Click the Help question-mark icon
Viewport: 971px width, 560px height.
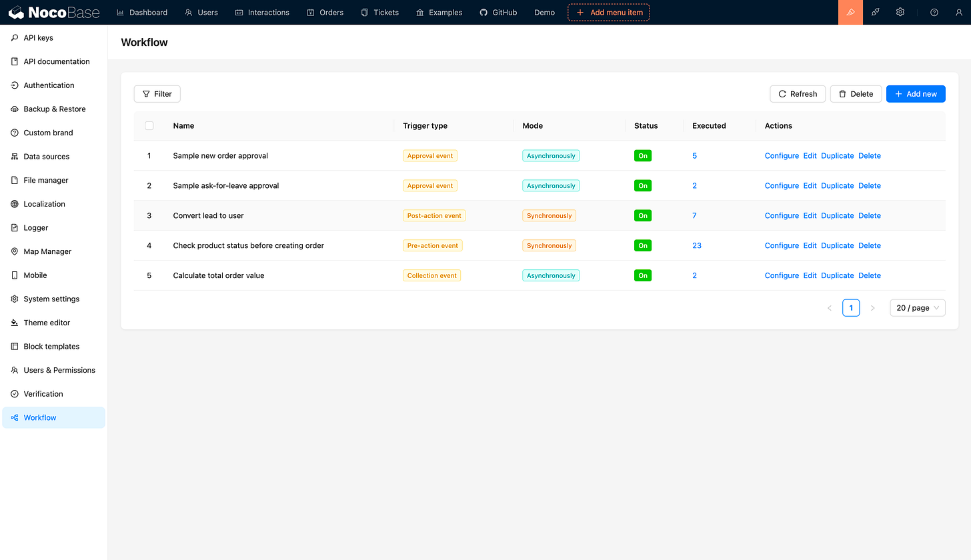pyautogui.click(x=934, y=12)
